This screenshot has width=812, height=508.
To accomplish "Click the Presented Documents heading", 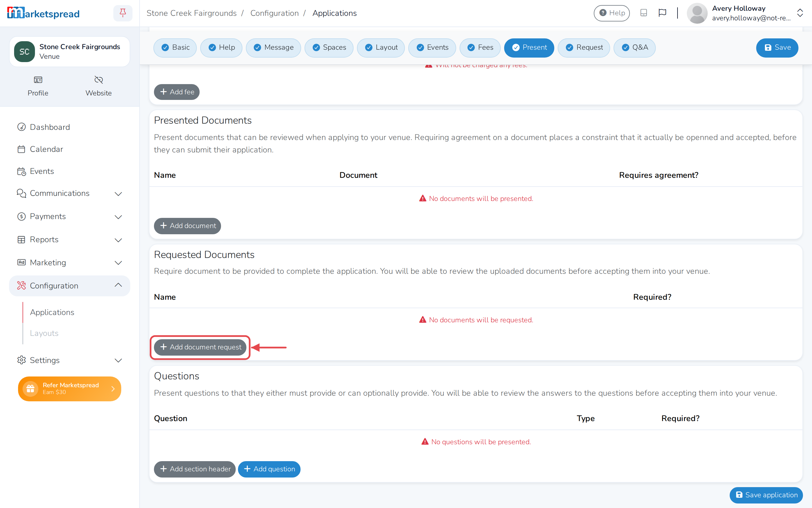I will pos(203,120).
